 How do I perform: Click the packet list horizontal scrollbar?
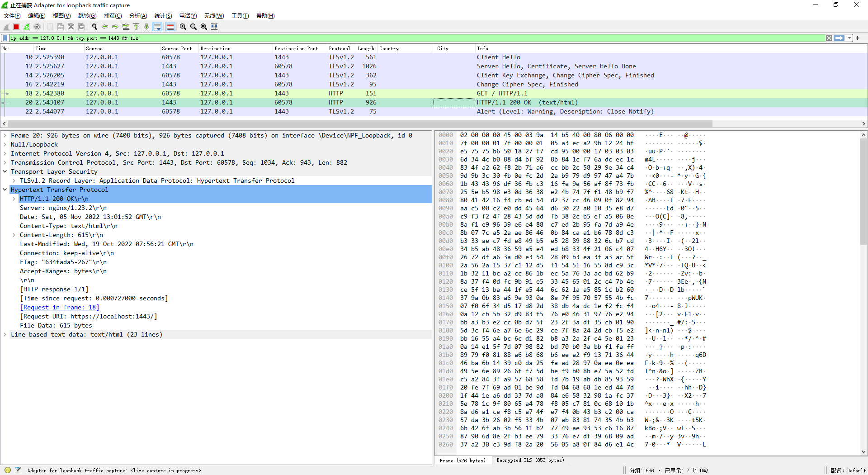pos(360,123)
